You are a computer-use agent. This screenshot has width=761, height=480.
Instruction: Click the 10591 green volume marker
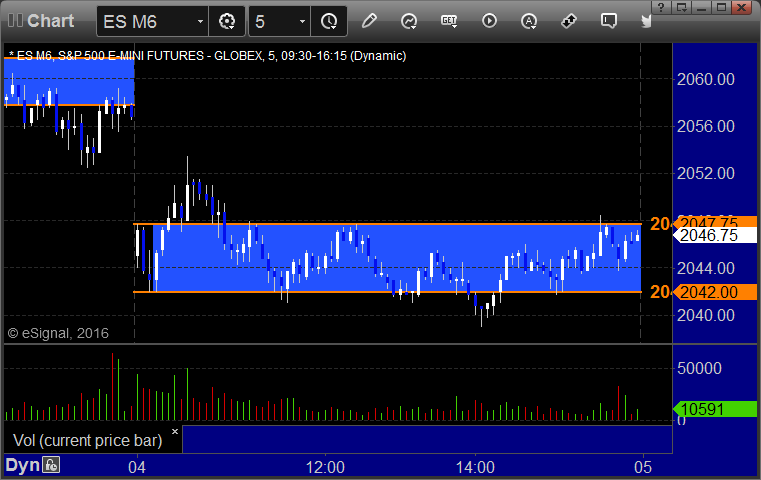click(x=715, y=409)
